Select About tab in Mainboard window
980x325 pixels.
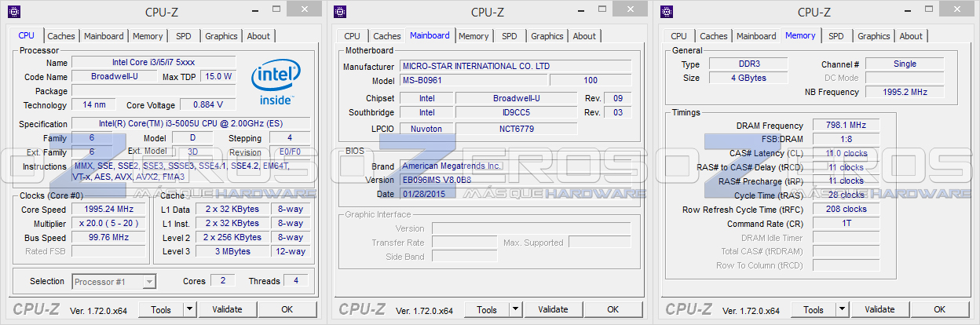(584, 36)
